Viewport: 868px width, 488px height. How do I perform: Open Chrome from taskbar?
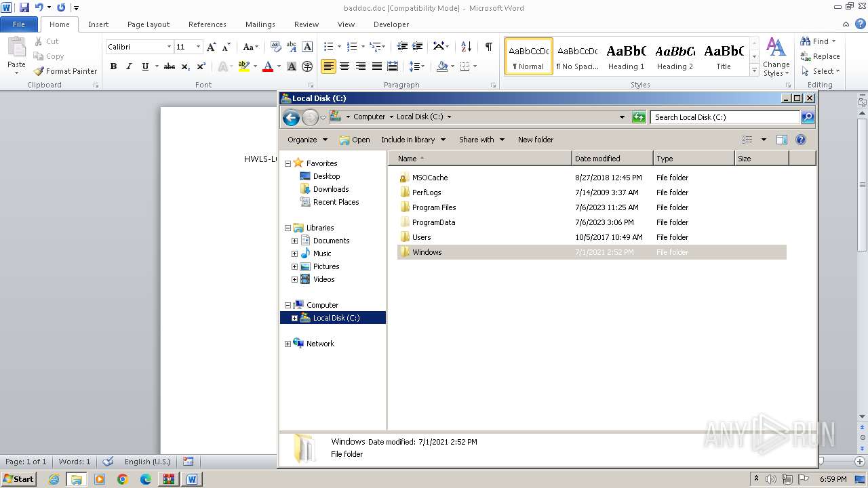[x=122, y=479]
